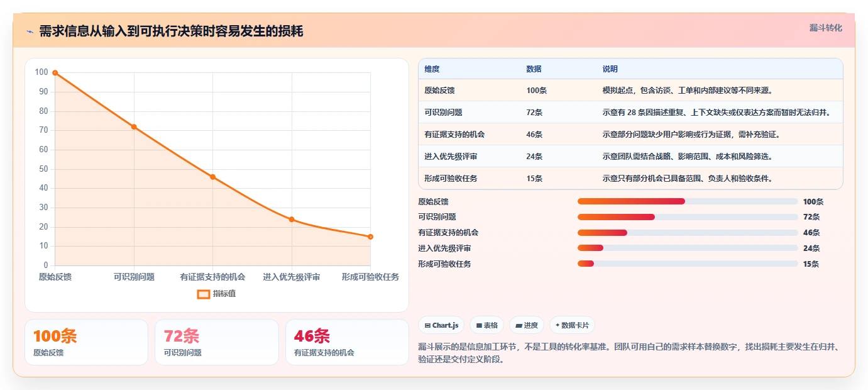Click the chart data point above 进入优先级评审

click(292, 220)
